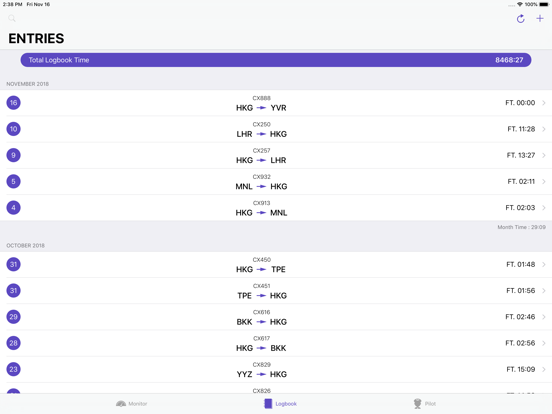Screen dimensions: 552x414
Task: Expand CX451 entry using its chevron
Action: coord(544,291)
